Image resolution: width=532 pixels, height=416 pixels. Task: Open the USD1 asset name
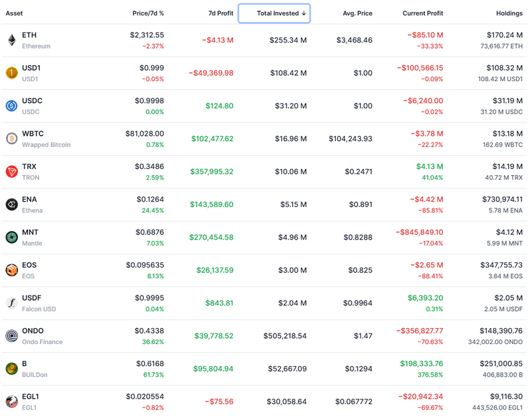(x=31, y=68)
